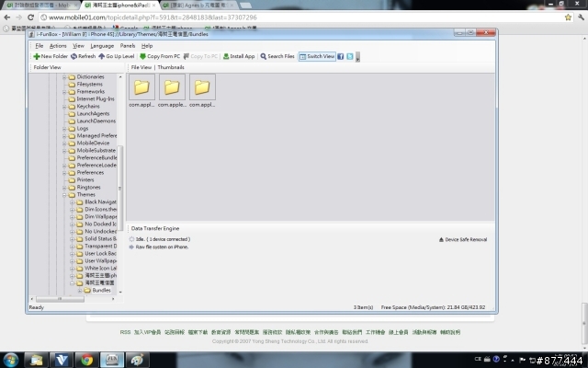This screenshot has width=588, height=368.
Task: Open Search Files tool
Action: pos(277,56)
